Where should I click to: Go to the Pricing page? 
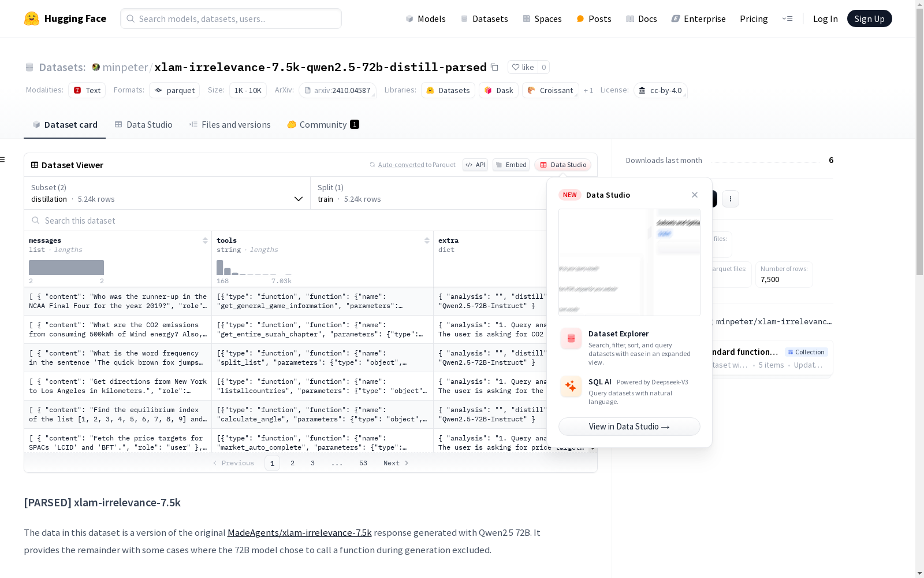(754, 18)
